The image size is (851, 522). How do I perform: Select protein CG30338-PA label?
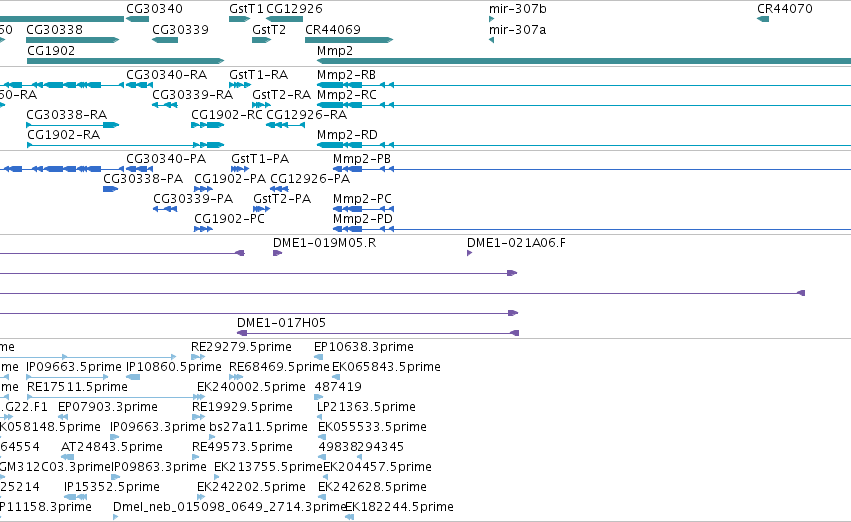click(x=143, y=179)
